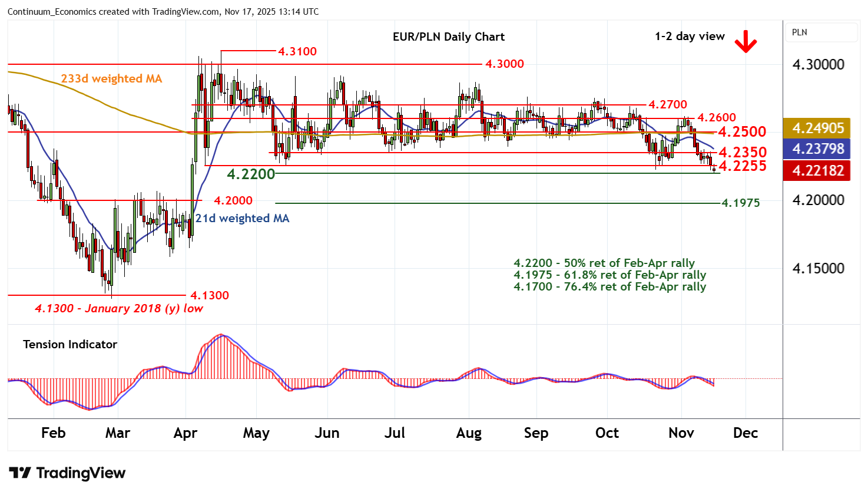Click the 4.1300 January 2018 low annotation
868x495 pixels.
pyautogui.click(x=119, y=309)
